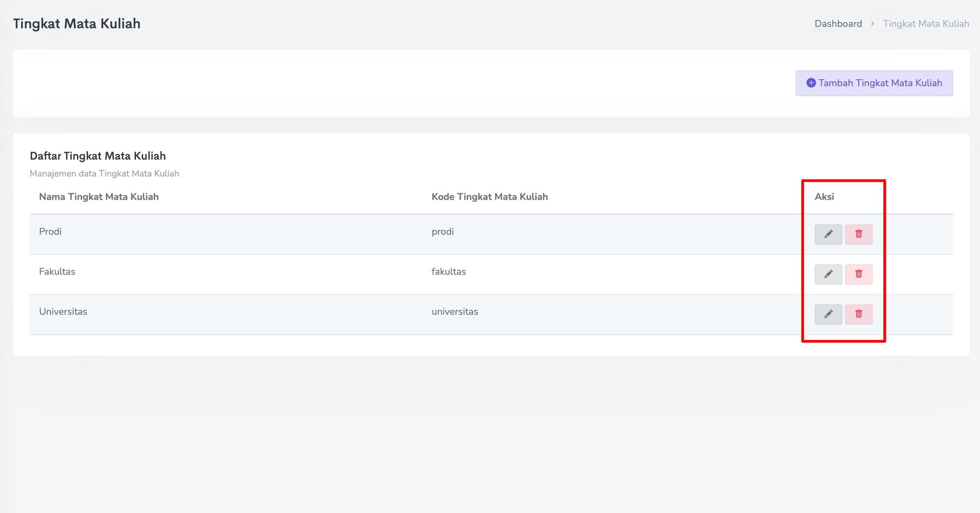Edit the Prodi row with the pencil icon
The height and width of the screenshot is (513, 980).
tap(828, 234)
